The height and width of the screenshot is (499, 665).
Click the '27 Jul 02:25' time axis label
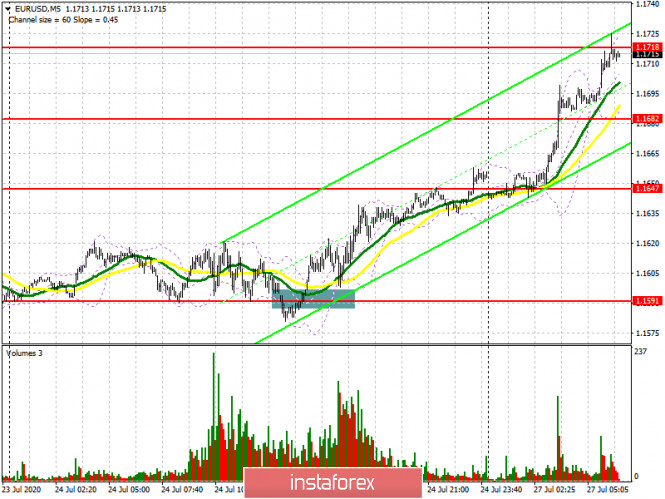tap(555, 489)
